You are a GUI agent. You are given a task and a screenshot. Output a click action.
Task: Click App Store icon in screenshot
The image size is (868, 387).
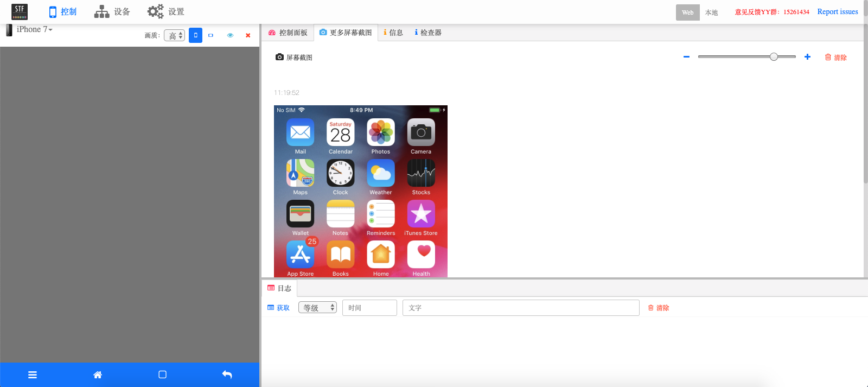(x=301, y=255)
